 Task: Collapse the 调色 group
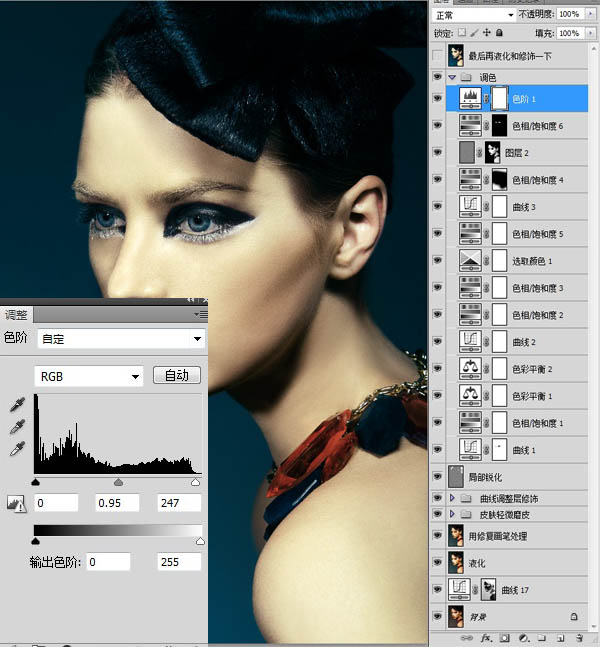[452, 77]
